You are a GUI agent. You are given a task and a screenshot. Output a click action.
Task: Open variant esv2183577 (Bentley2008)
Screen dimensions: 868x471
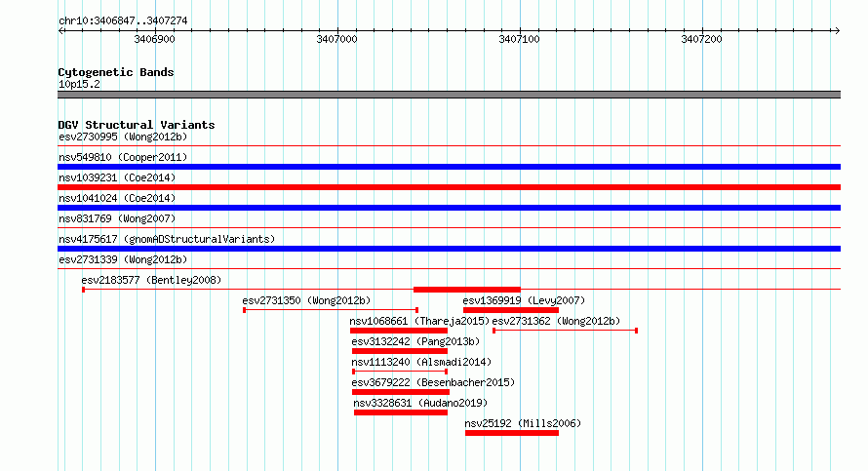[x=151, y=280]
